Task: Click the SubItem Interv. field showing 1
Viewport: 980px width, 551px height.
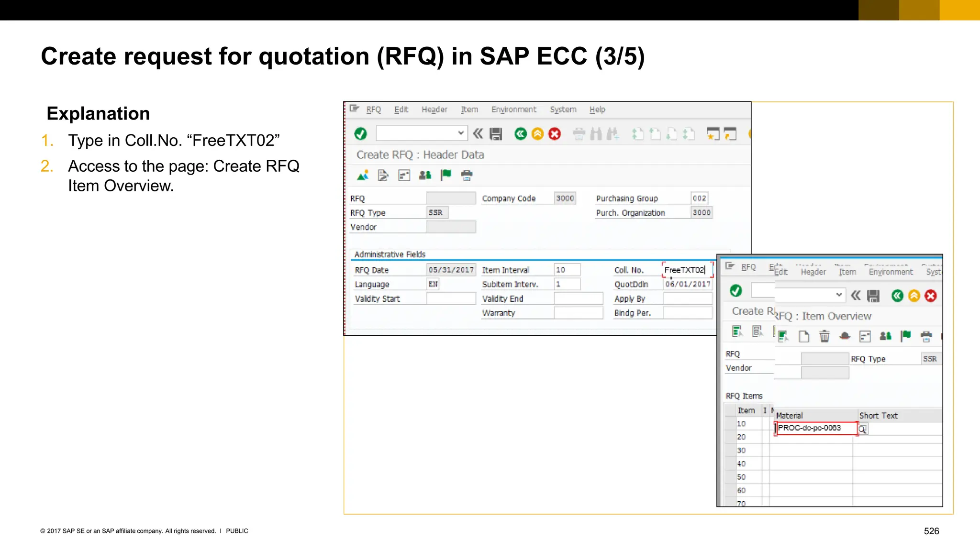Action: point(567,284)
